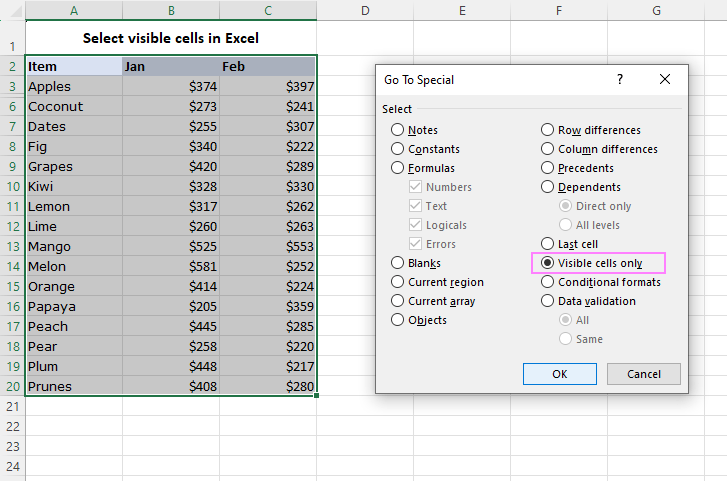This screenshot has width=727, height=481.
Task: Choose Current region option
Action: coord(398,282)
